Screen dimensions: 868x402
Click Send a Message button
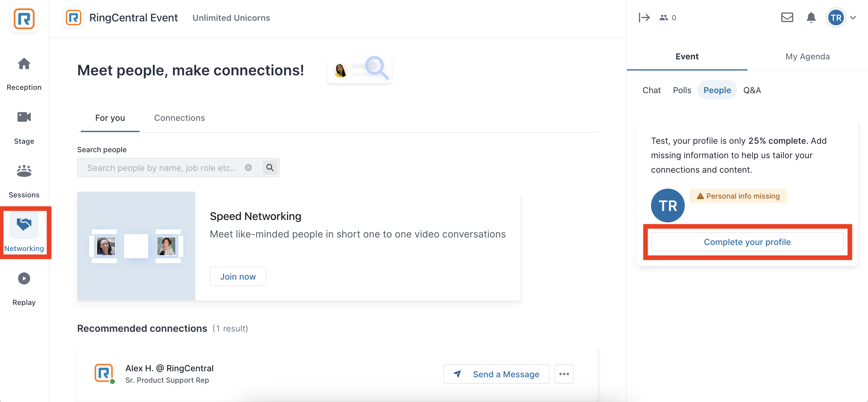[496, 374]
